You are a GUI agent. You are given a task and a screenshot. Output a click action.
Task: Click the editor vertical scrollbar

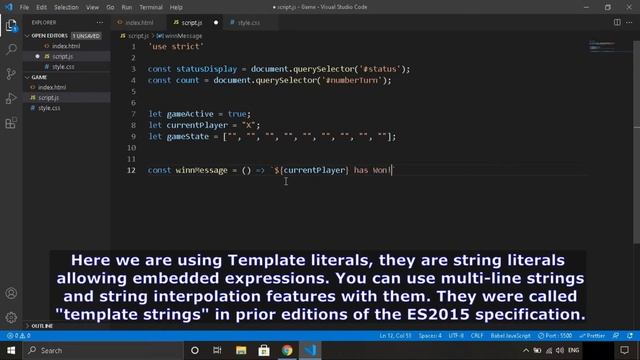click(636, 143)
